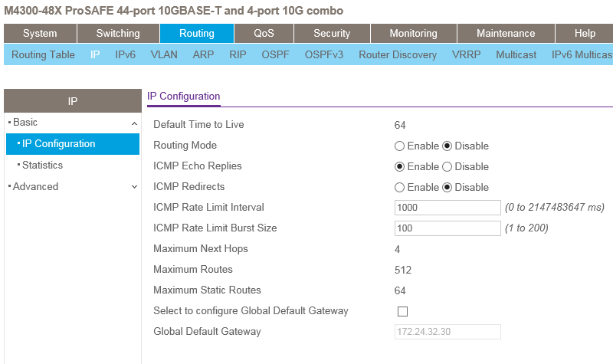Check the Global Default Gateway checkbox
613x364 pixels.
click(402, 312)
